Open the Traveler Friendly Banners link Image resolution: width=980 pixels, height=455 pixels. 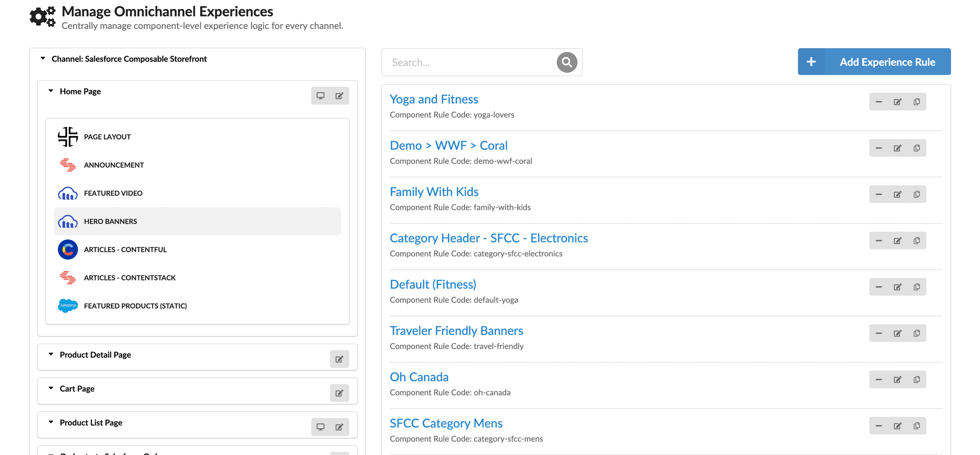(457, 331)
